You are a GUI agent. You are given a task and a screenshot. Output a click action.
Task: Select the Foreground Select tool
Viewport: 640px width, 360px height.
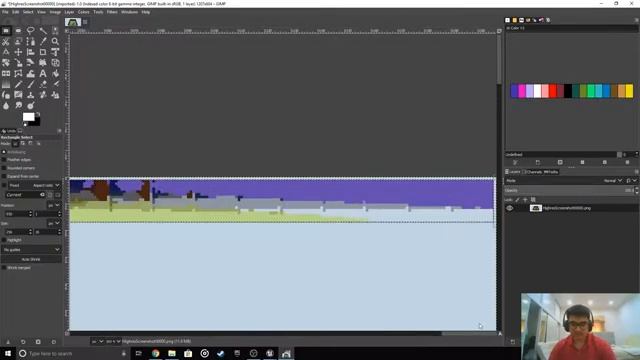18,41
